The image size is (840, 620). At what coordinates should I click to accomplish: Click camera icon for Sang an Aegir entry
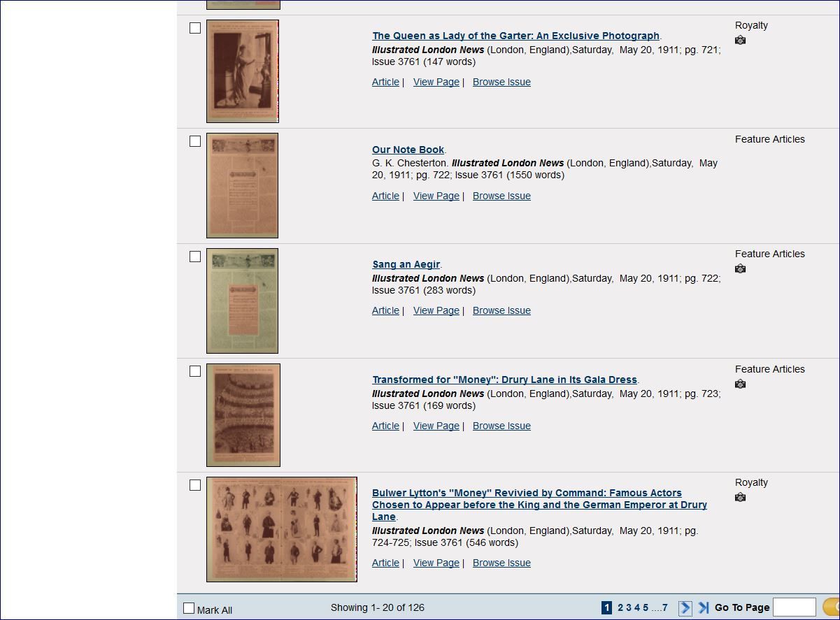point(740,268)
